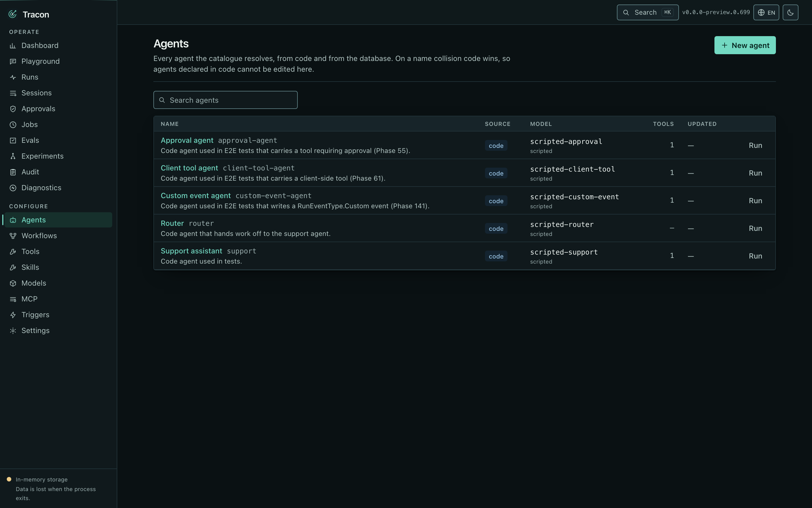
Task: Click the code badge in Router row
Action: pos(496,229)
